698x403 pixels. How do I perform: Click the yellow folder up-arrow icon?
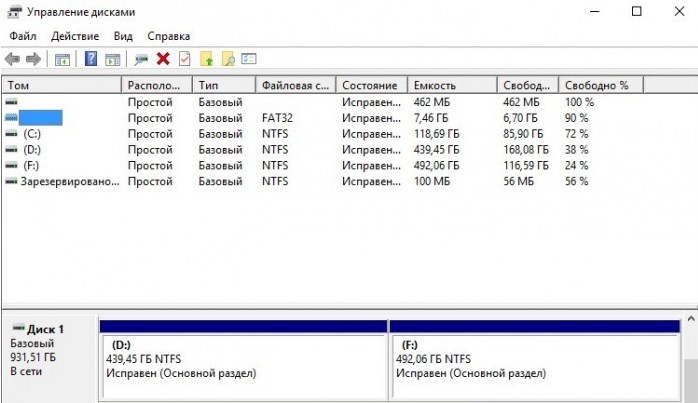pos(207,59)
